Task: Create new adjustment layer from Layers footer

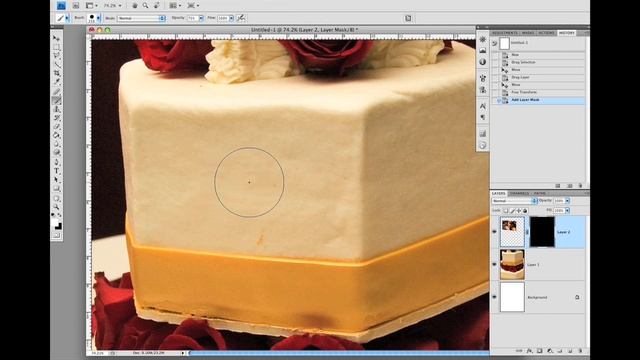Action: (549, 351)
